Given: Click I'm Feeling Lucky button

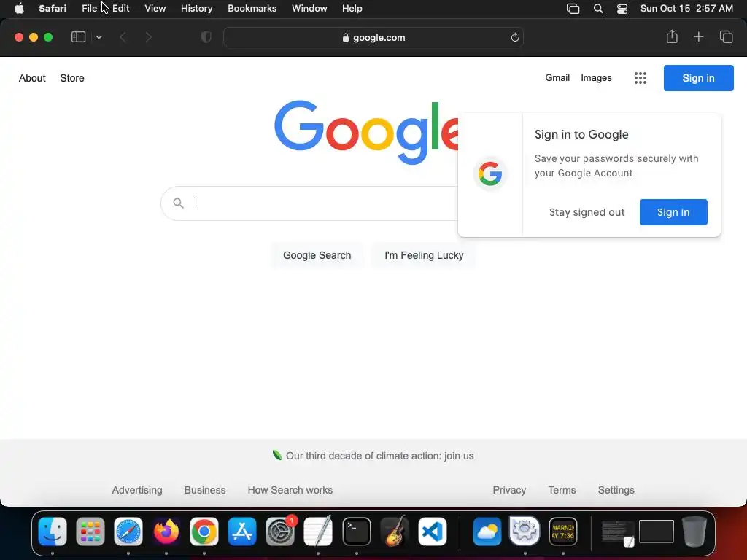Looking at the screenshot, I should tap(424, 255).
